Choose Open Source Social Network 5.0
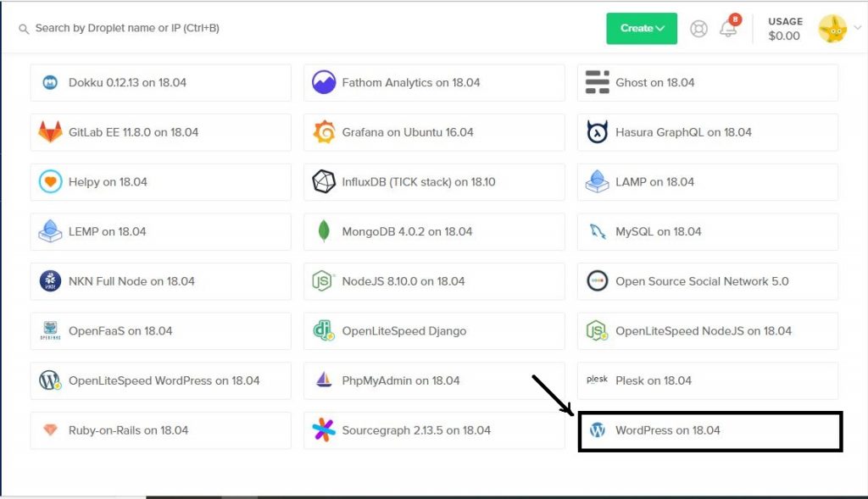Image resolution: width=868 pixels, height=499 pixels. 708,281
